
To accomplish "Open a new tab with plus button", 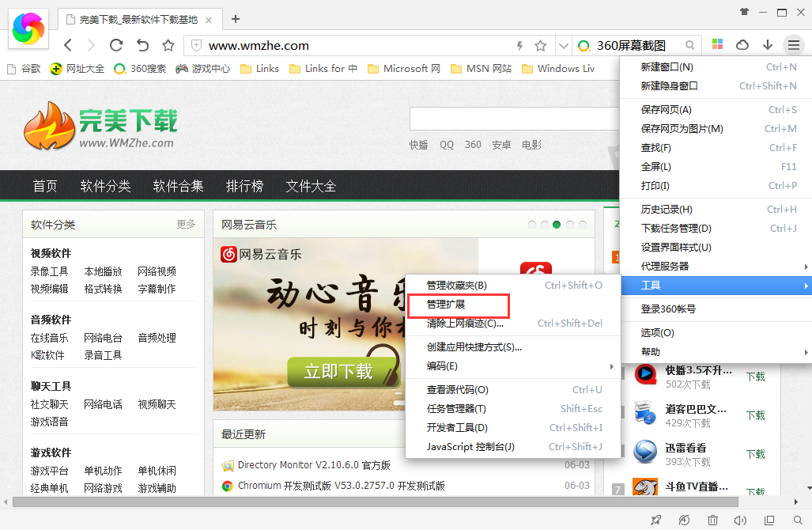I will coord(235,19).
